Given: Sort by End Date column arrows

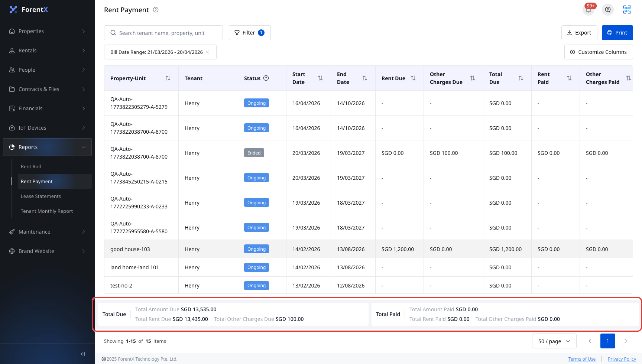Looking at the screenshot, I should point(365,78).
